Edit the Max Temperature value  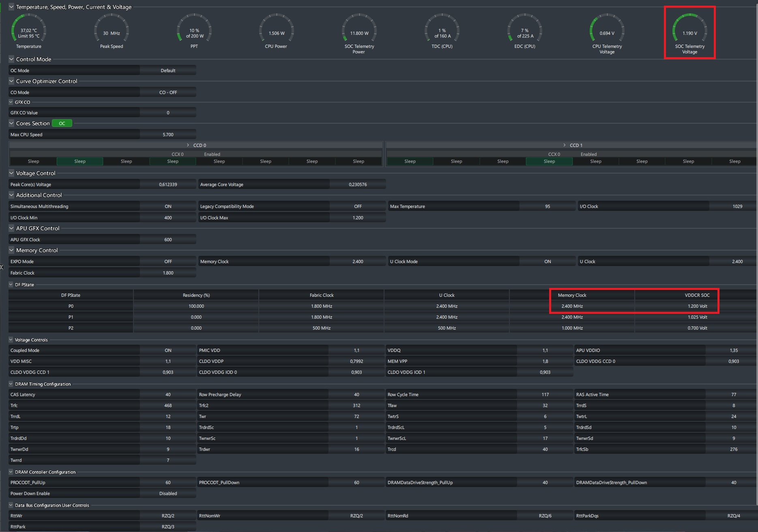click(x=548, y=206)
